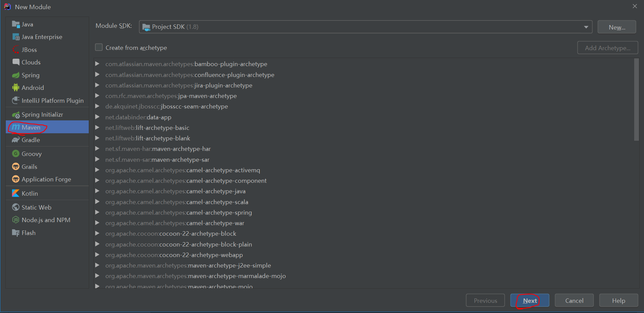Expand lift-archetype-blank node

click(97, 138)
